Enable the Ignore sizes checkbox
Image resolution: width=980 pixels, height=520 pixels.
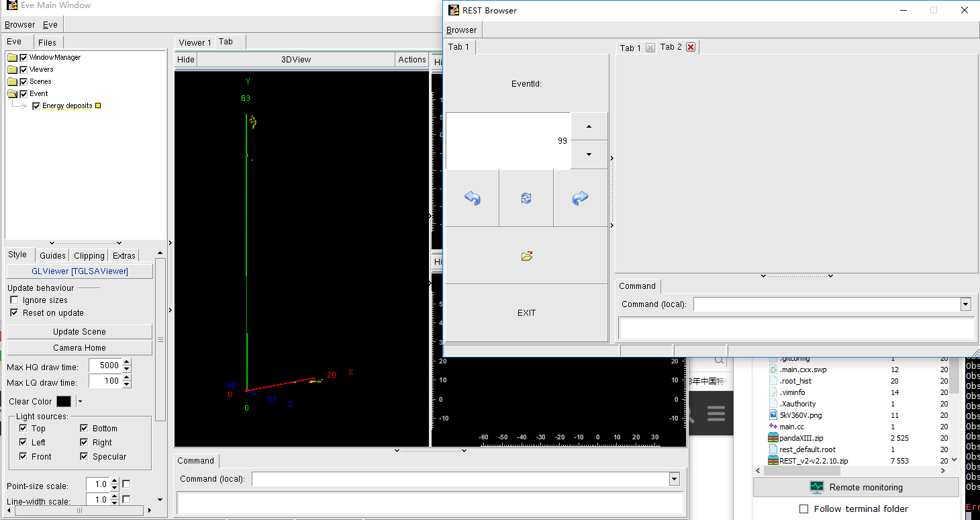tap(14, 300)
